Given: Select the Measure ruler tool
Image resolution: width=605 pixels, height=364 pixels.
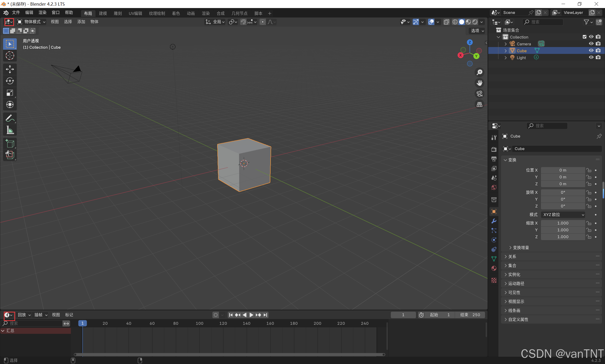Looking at the screenshot, I should tap(10, 130).
